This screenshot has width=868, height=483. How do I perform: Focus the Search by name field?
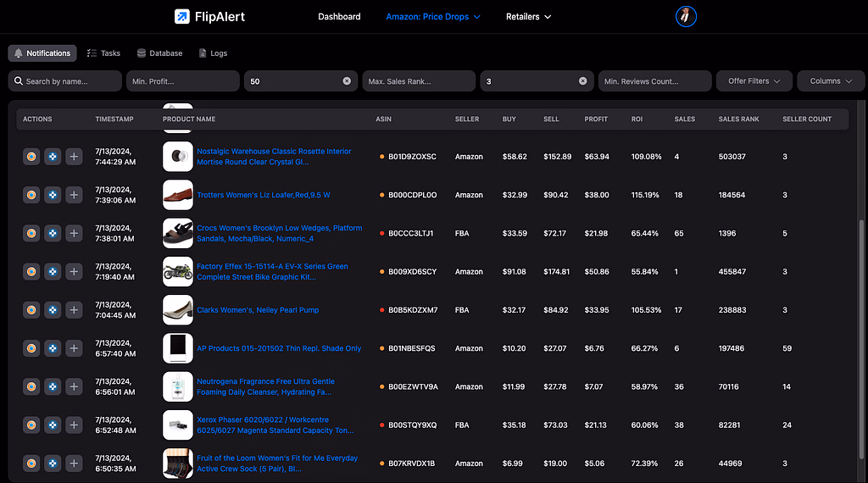click(x=64, y=80)
